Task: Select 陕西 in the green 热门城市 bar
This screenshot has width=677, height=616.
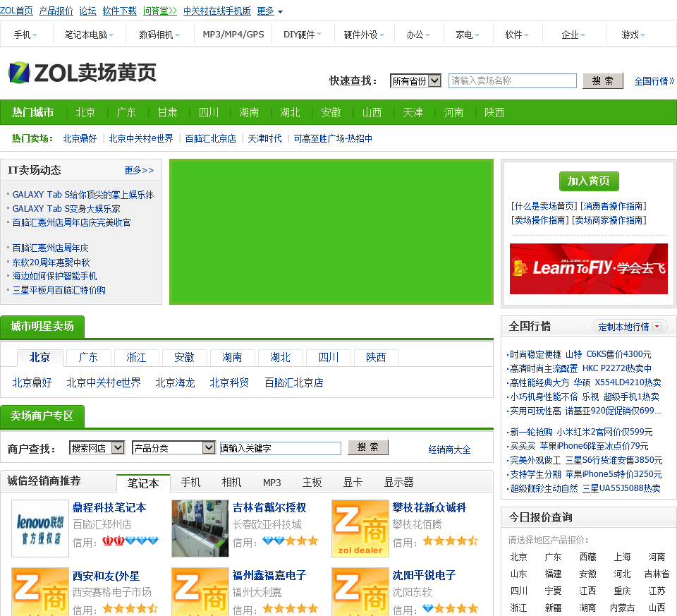Action: [494, 113]
